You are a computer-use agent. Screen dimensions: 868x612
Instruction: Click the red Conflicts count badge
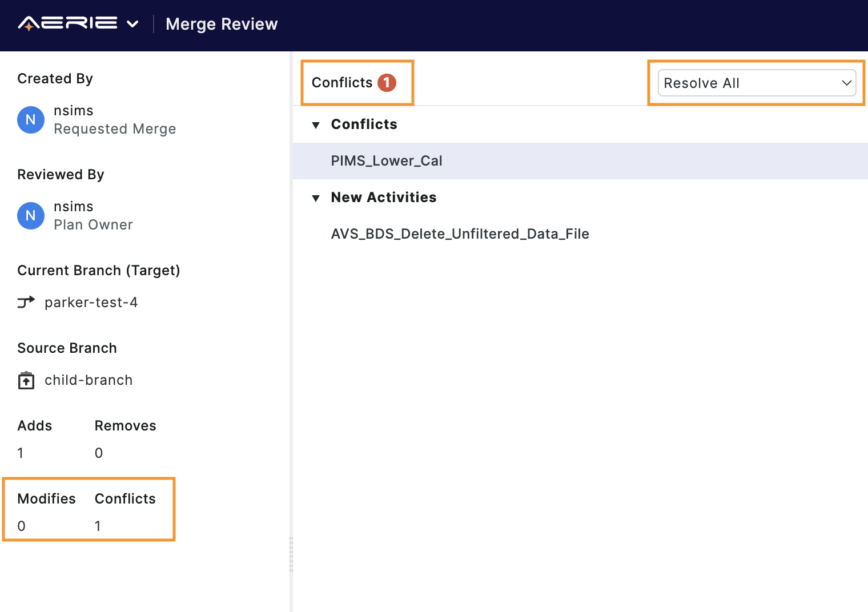(388, 82)
